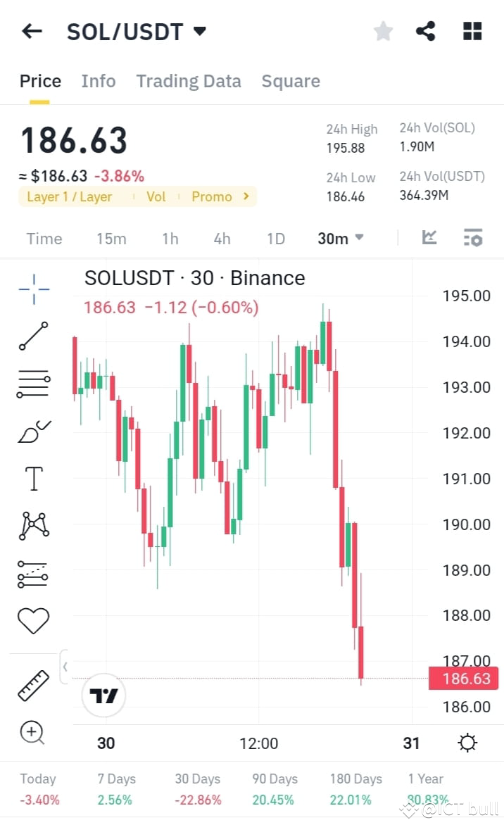The height and width of the screenshot is (825, 504).
Task: Collapse the drawing toolbar with the chevron
Action: coord(65,667)
